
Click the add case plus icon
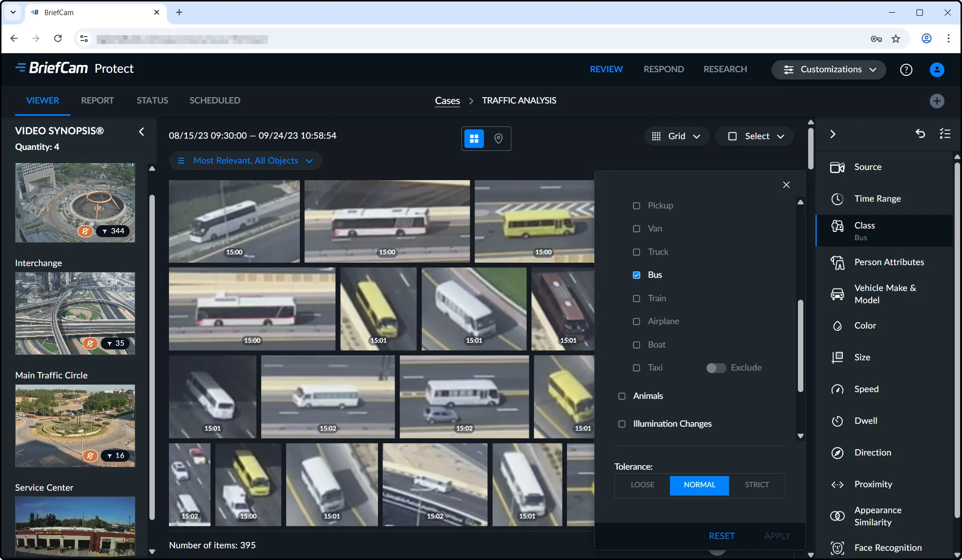(x=936, y=101)
